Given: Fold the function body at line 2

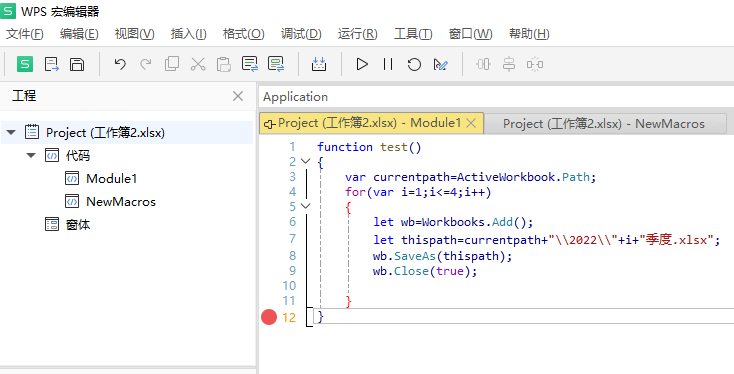Looking at the screenshot, I should [x=305, y=161].
